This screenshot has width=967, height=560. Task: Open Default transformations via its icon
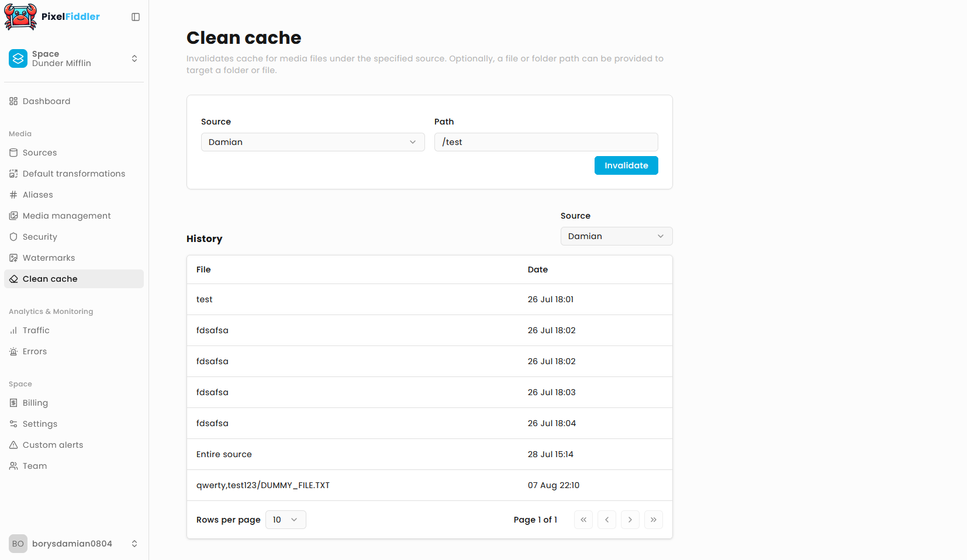click(x=13, y=174)
